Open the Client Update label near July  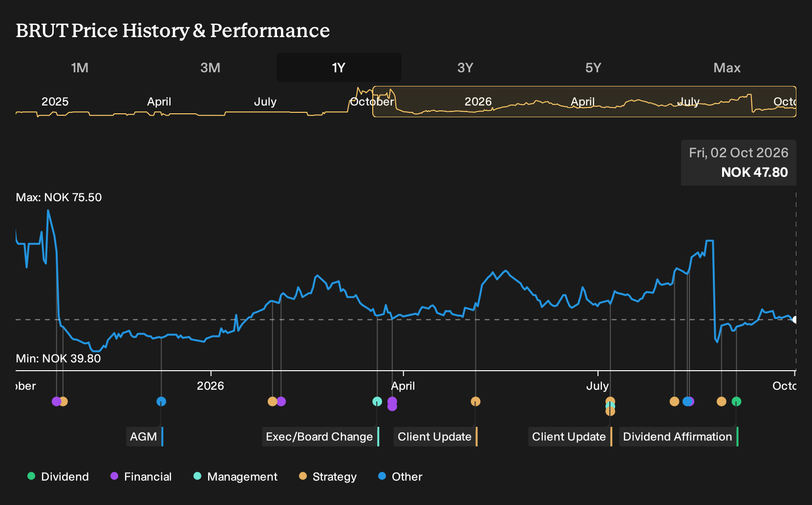570,437
